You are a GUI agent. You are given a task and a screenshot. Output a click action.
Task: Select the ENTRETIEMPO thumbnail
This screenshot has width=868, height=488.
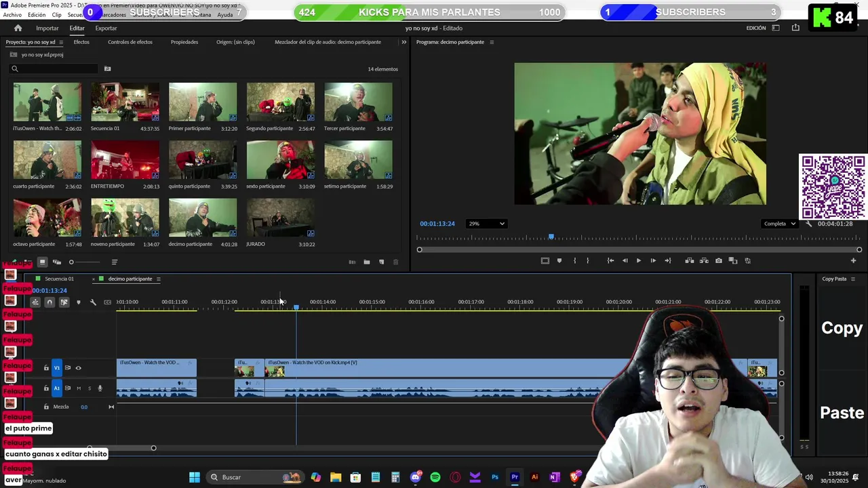point(125,160)
